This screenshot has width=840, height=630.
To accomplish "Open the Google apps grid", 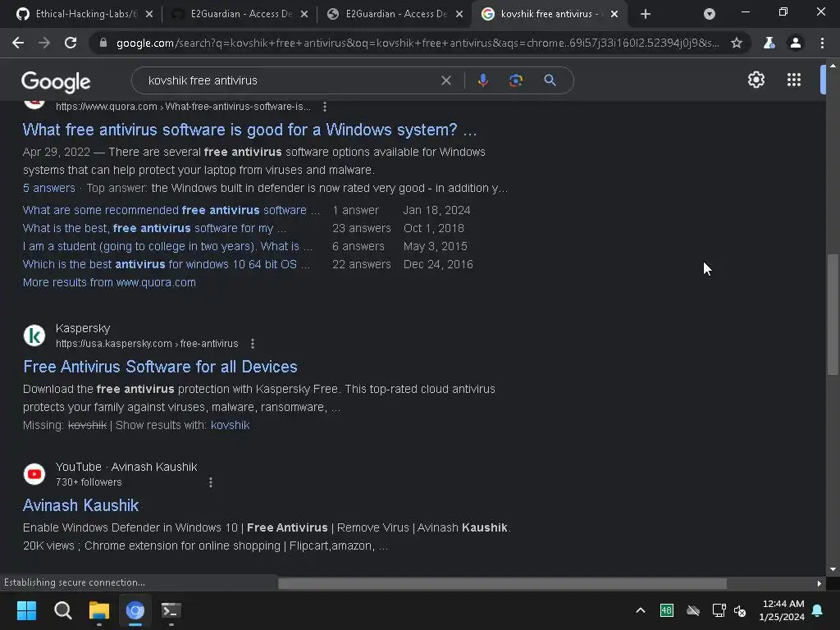I will click(794, 80).
